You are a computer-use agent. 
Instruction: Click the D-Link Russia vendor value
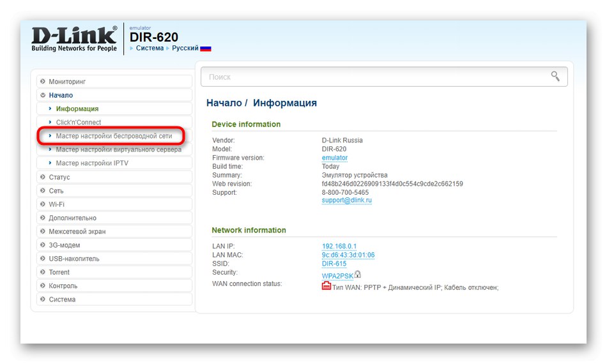[342, 140]
